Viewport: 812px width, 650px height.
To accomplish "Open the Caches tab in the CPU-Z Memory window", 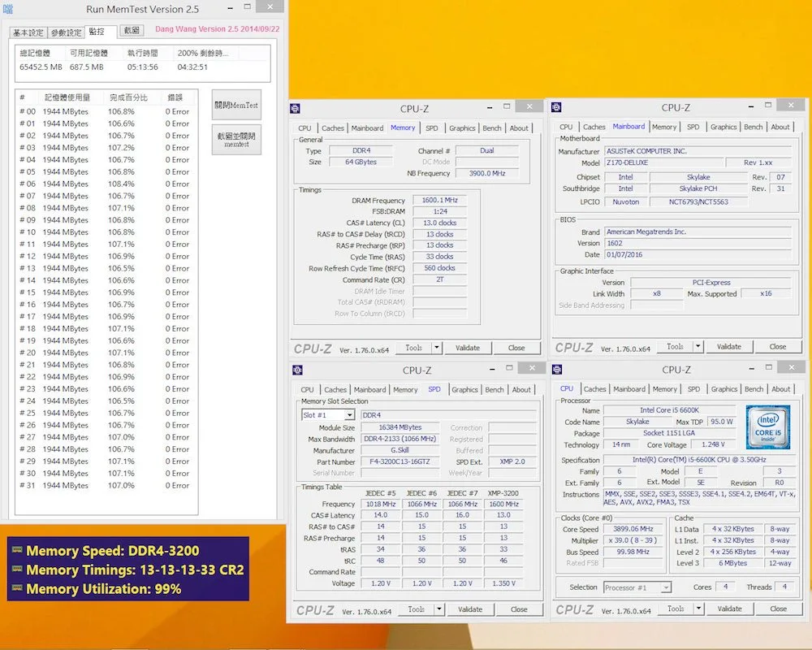I will click(x=332, y=128).
